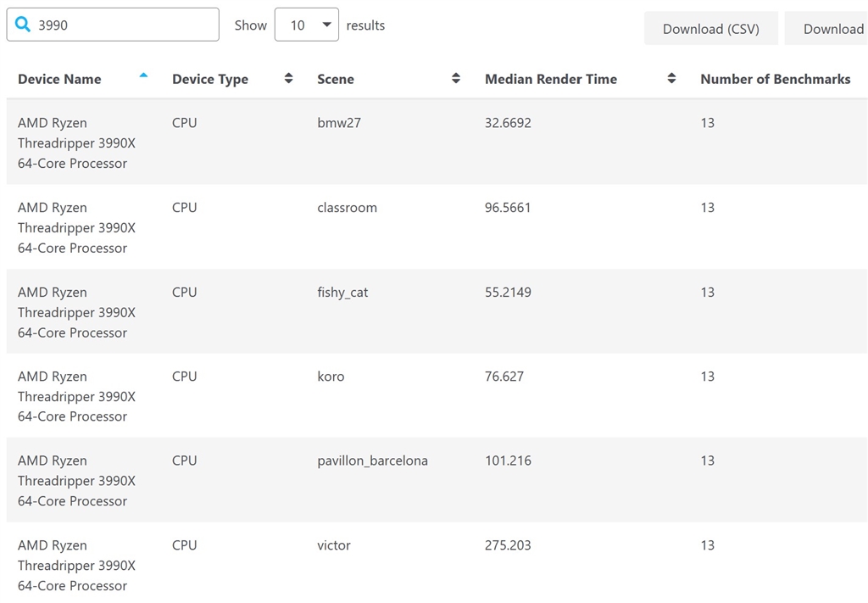Select the victor row render time 275.203
This screenshot has width=868, height=603.
[508, 545]
